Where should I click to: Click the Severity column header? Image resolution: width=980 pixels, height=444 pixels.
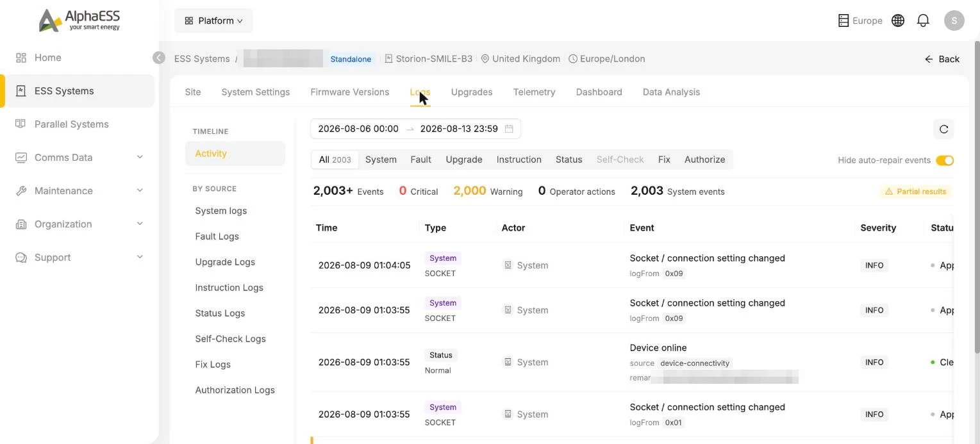tap(878, 228)
